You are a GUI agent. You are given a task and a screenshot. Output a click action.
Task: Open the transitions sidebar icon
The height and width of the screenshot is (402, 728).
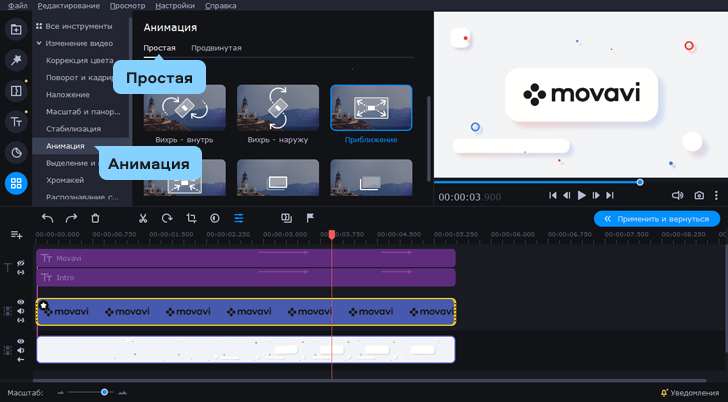(x=16, y=91)
